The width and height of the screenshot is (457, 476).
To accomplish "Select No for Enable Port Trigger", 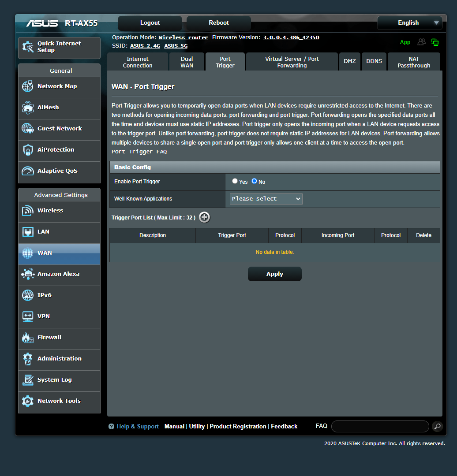I will 255,181.
